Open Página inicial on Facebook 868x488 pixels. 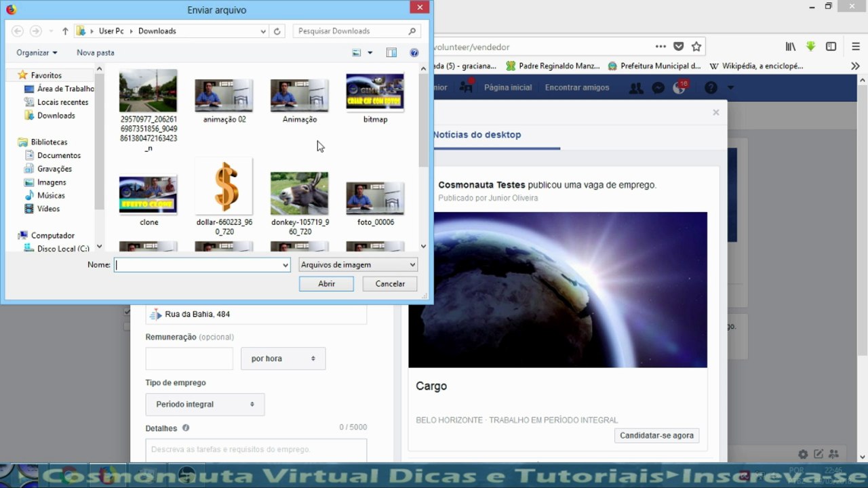pyautogui.click(x=508, y=87)
